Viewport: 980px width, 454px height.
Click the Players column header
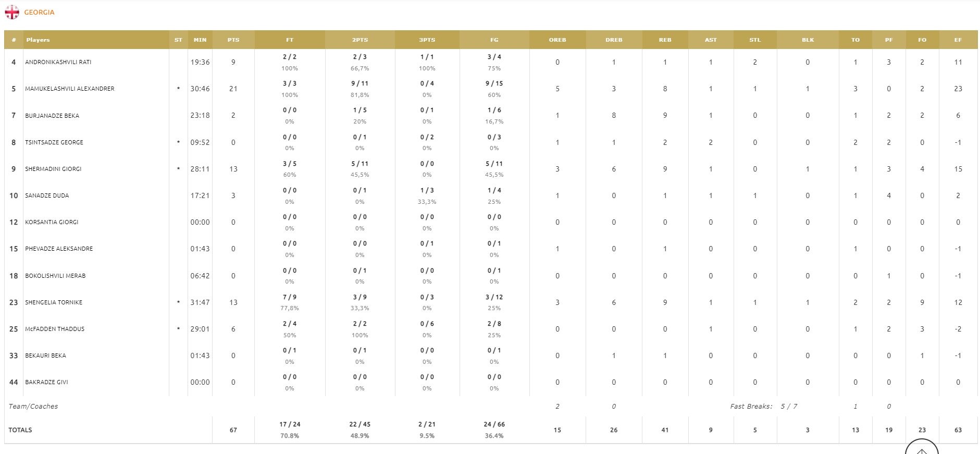point(38,40)
